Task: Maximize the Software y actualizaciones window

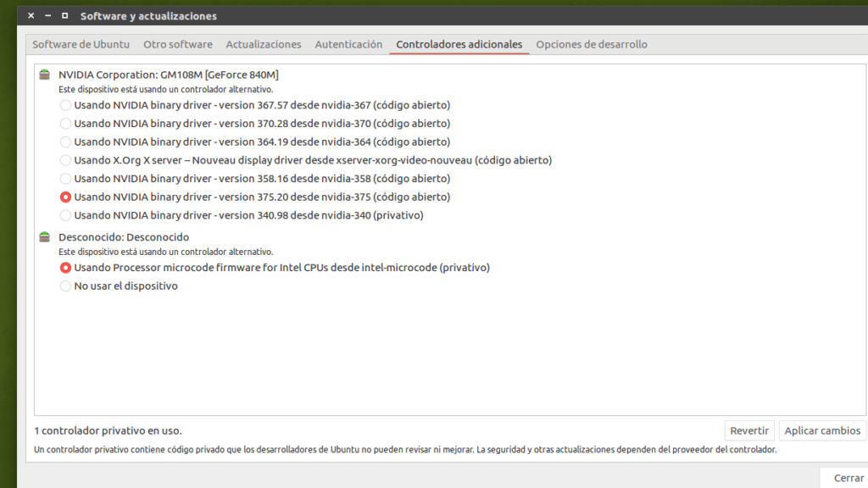Action: click(x=64, y=15)
